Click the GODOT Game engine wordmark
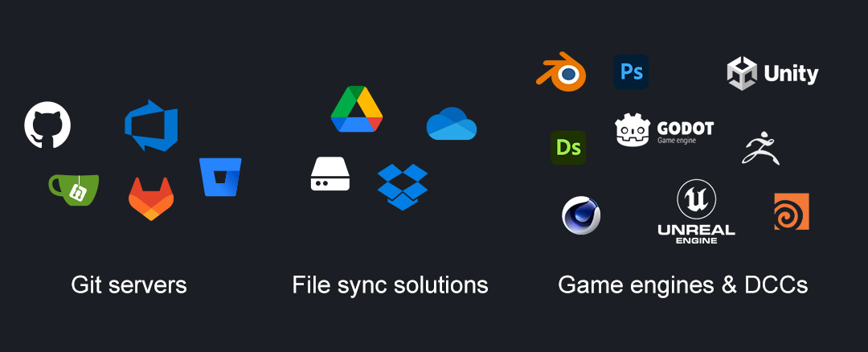This screenshot has height=352, width=868. [686, 133]
